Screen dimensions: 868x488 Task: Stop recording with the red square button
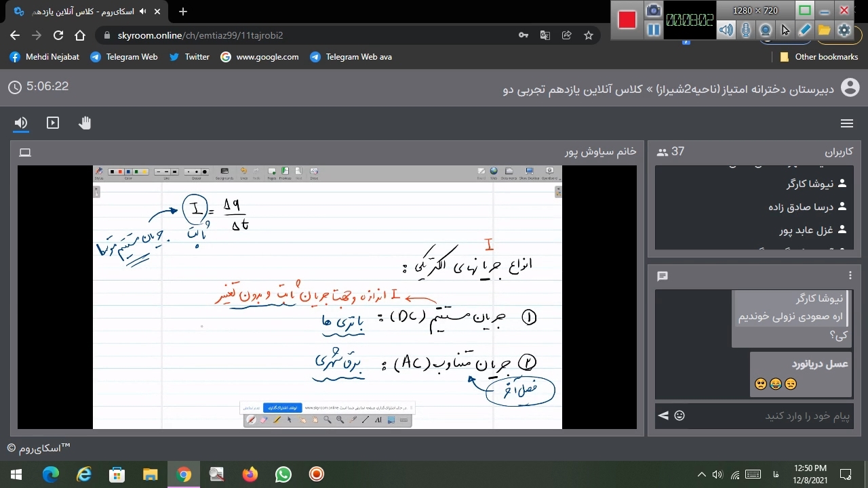coord(627,20)
